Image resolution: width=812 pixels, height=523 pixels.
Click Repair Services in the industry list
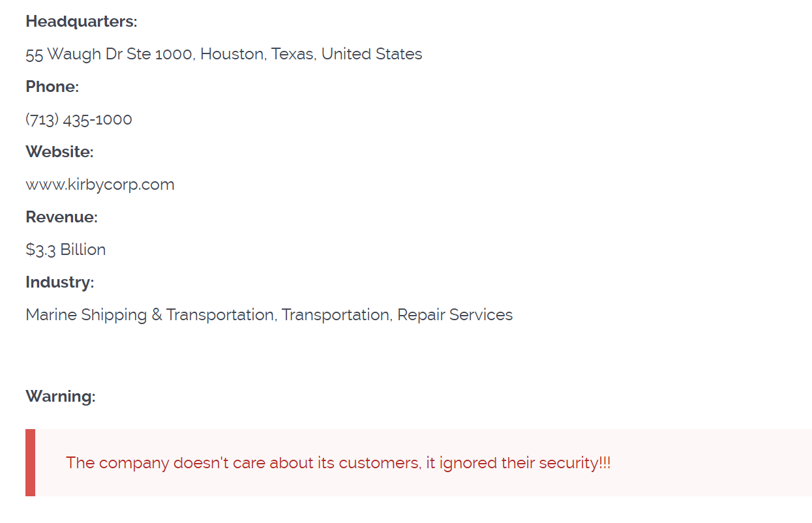(455, 315)
